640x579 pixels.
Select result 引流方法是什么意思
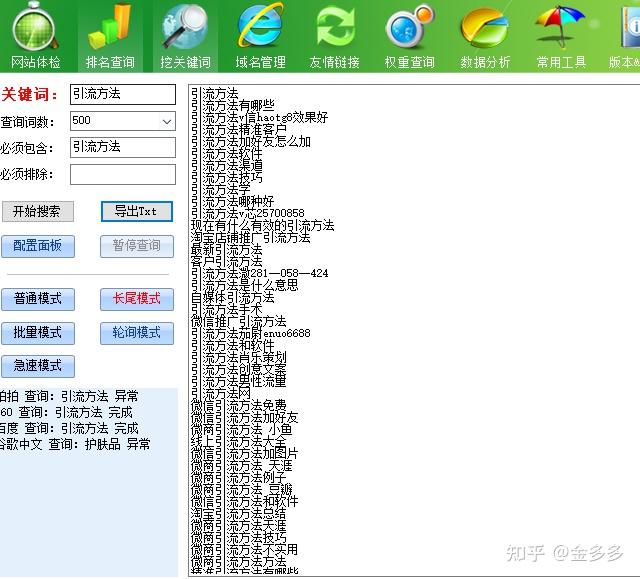[x=244, y=285]
